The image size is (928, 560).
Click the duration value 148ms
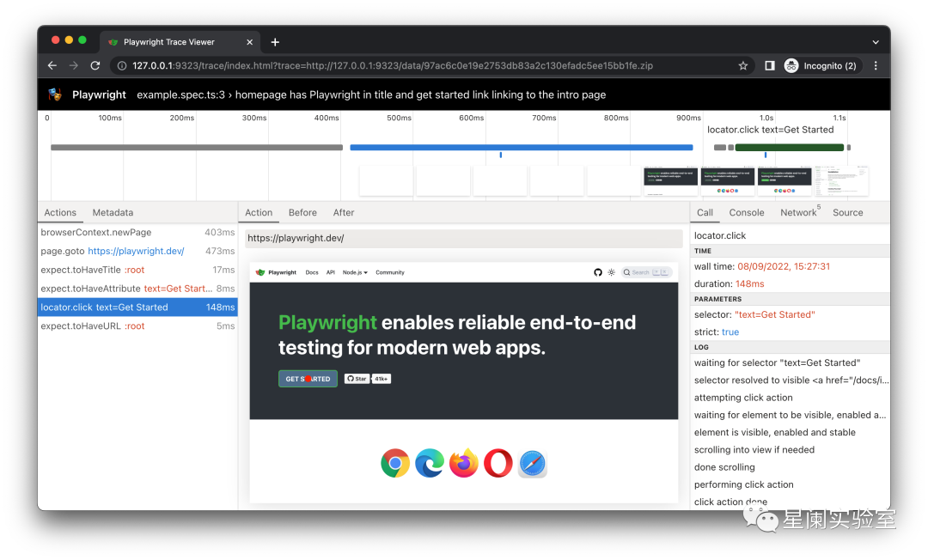tap(750, 283)
